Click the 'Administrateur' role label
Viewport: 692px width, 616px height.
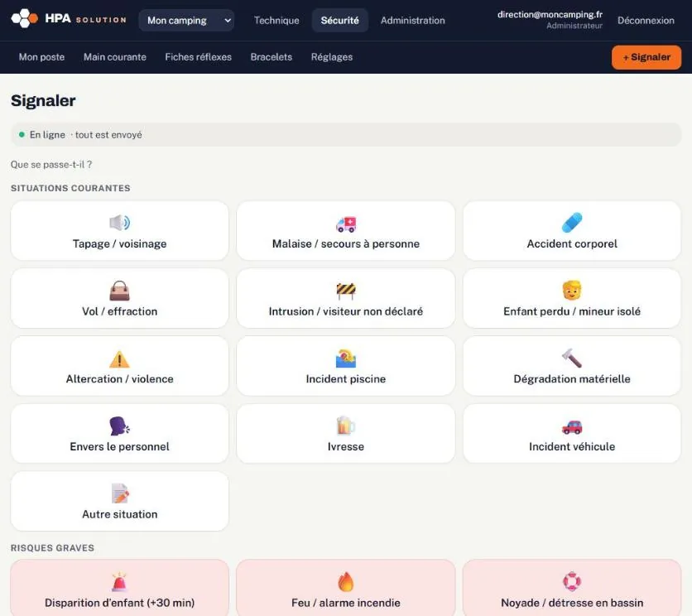click(574, 26)
